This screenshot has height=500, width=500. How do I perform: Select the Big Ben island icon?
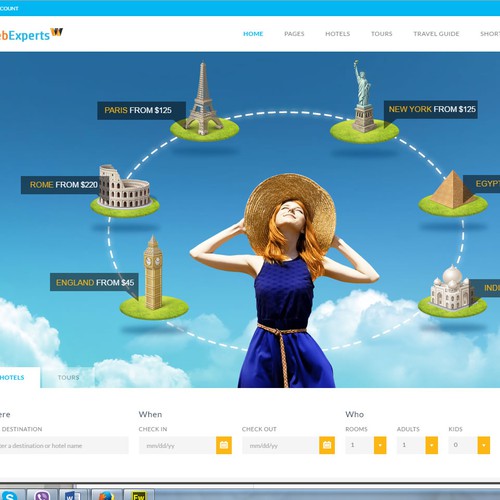pos(154,278)
